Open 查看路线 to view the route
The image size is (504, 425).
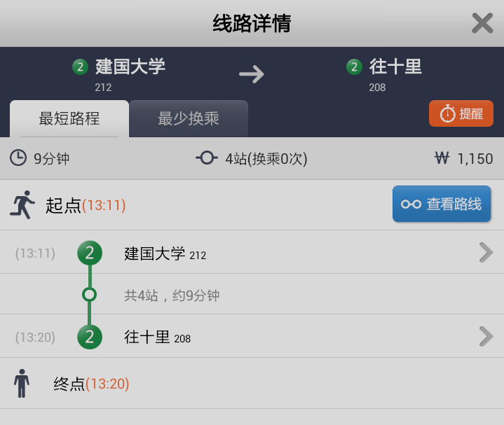click(x=442, y=204)
